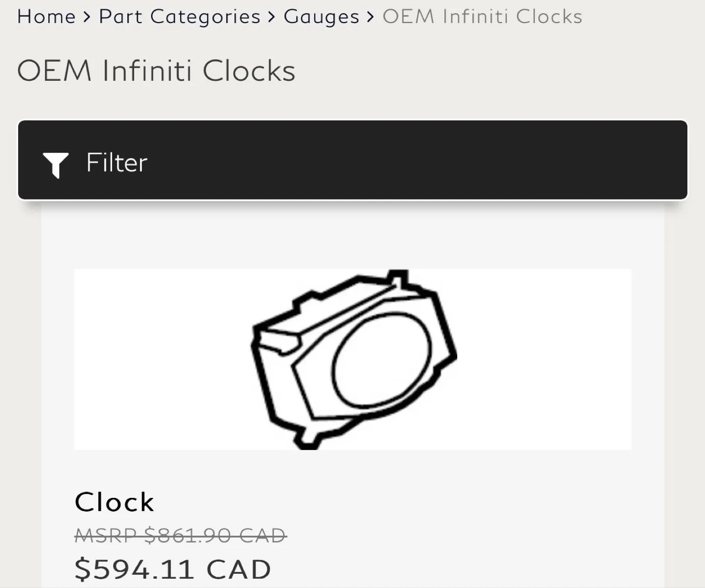
Task: Open the Filter bar
Action: tap(352, 160)
